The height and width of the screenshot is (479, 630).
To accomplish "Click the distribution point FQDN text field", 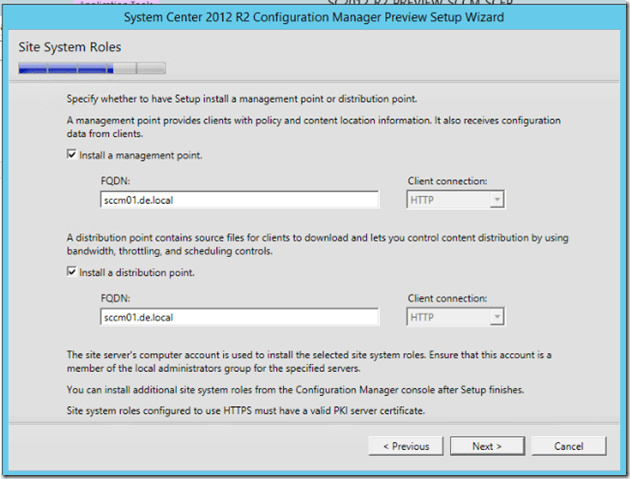I will click(x=239, y=317).
